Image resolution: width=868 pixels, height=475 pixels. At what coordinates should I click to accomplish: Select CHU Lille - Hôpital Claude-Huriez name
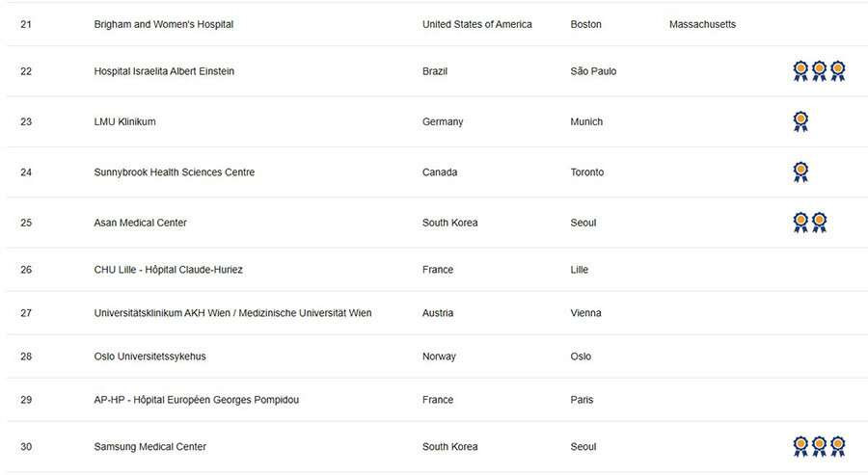(x=168, y=270)
